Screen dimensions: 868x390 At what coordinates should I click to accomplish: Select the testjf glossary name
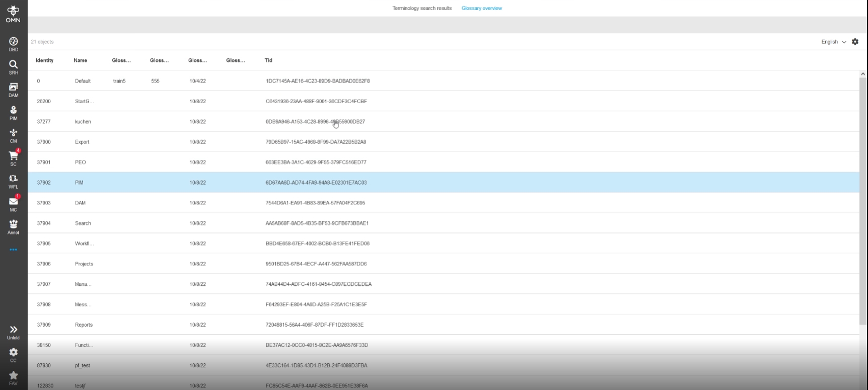pyautogui.click(x=81, y=386)
